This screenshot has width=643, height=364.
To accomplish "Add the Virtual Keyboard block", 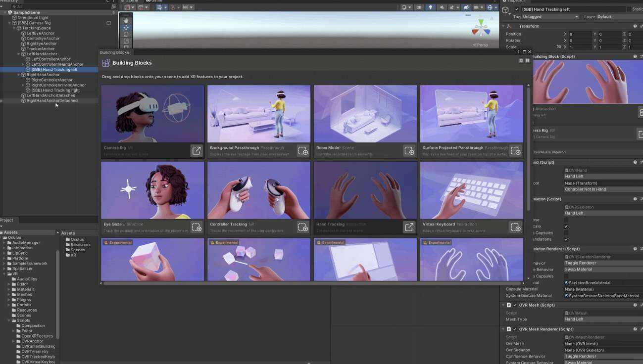I will (515, 227).
